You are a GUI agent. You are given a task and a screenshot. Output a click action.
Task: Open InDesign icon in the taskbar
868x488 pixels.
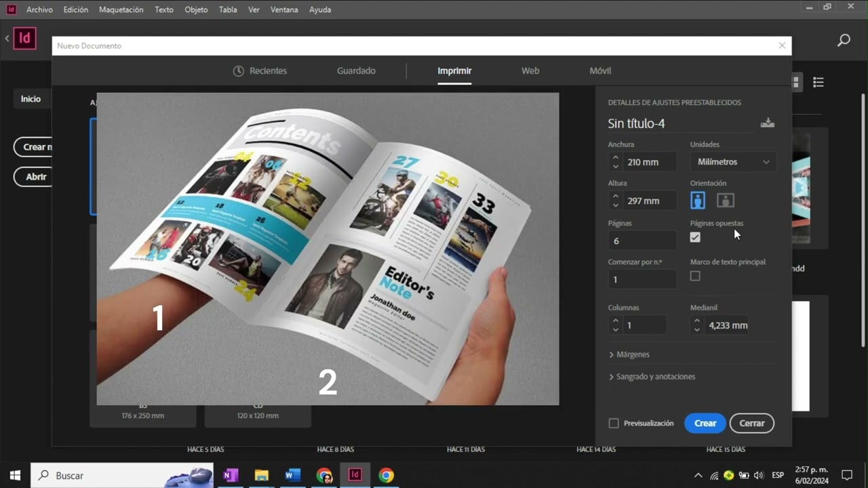(x=355, y=475)
